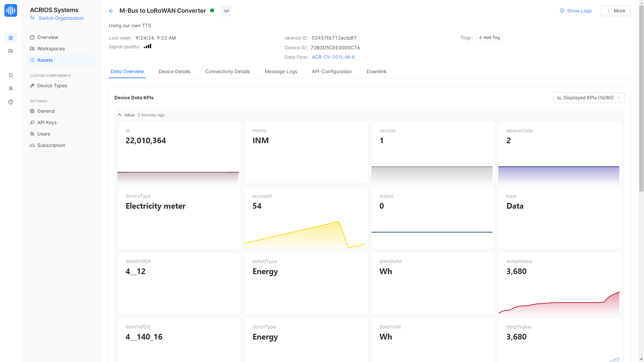Open the ACR-CV-101L-M-X data flow link
Image resolution: width=644 pixels, height=362 pixels.
click(x=333, y=57)
